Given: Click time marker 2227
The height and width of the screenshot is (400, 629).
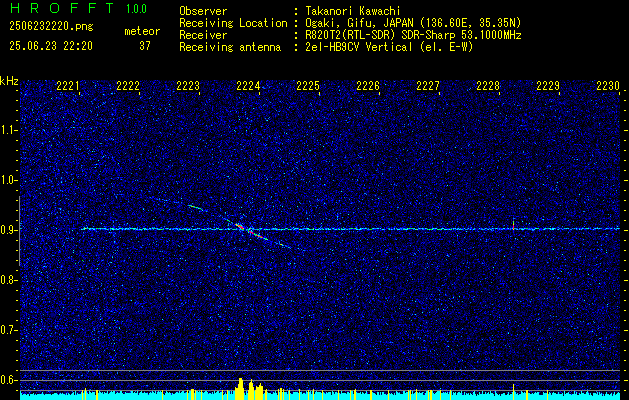Looking at the screenshot, I should tap(428, 85).
